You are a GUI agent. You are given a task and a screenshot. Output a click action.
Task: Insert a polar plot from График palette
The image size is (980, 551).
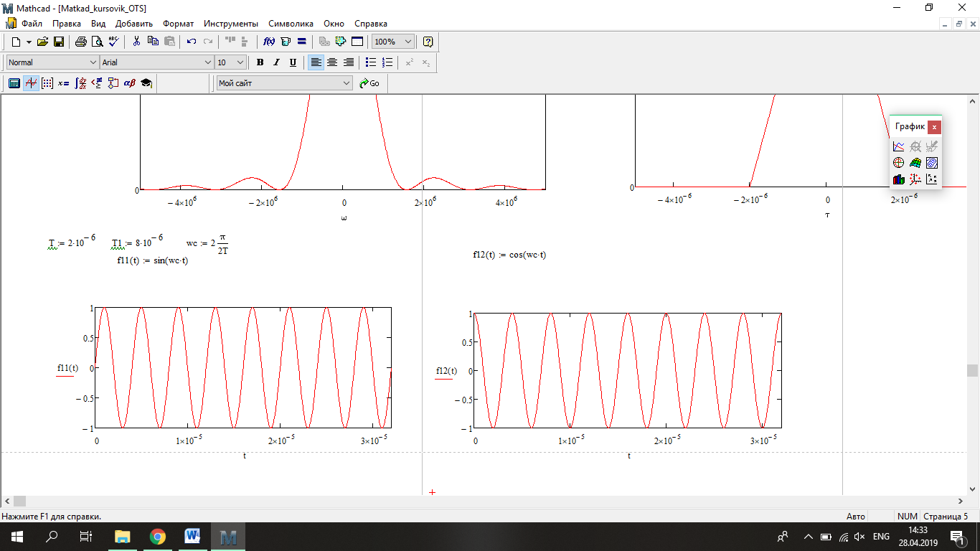point(898,163)
